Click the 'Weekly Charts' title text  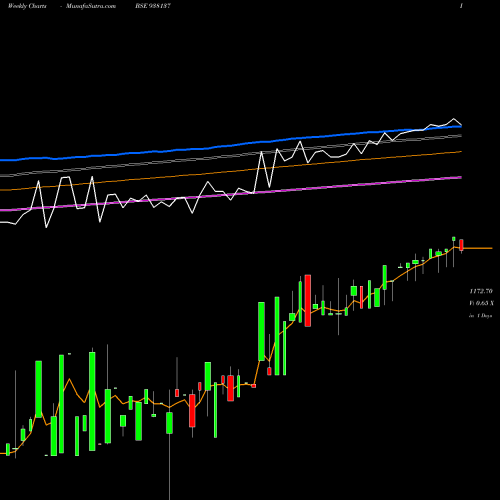click(x=27, y=6)
